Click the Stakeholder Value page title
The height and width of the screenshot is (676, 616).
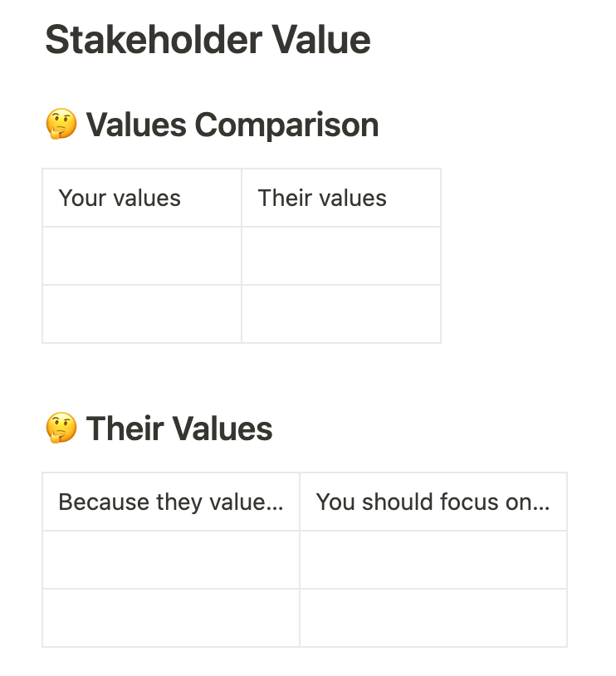tap(208, 40)
